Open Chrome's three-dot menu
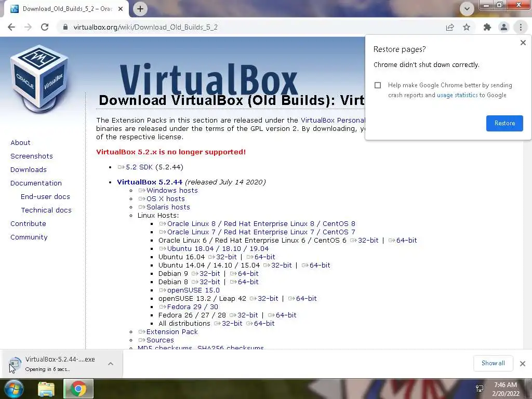The width and height of the screenshot is (532, 399). [521, 27]
